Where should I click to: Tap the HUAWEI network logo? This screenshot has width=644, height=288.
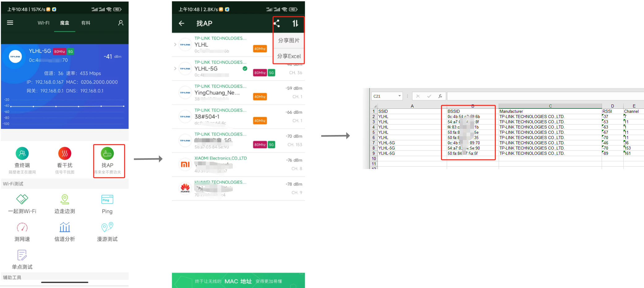point(185,188)
